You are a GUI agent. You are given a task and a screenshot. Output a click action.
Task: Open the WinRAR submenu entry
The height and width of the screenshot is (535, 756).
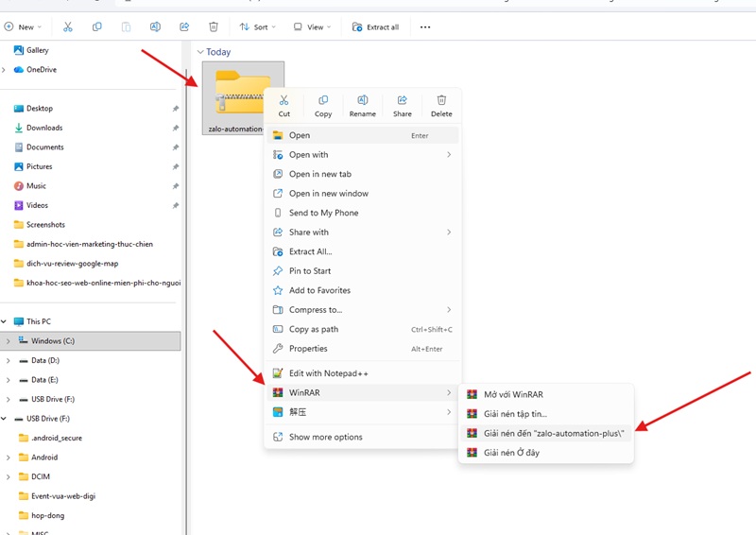[363, 392]
